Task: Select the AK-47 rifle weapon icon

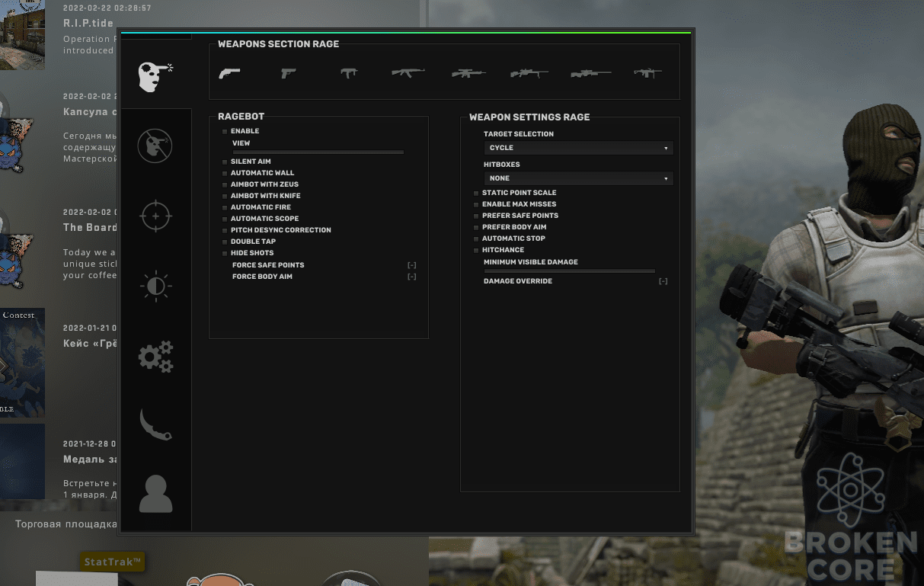Action: (408, 73)
